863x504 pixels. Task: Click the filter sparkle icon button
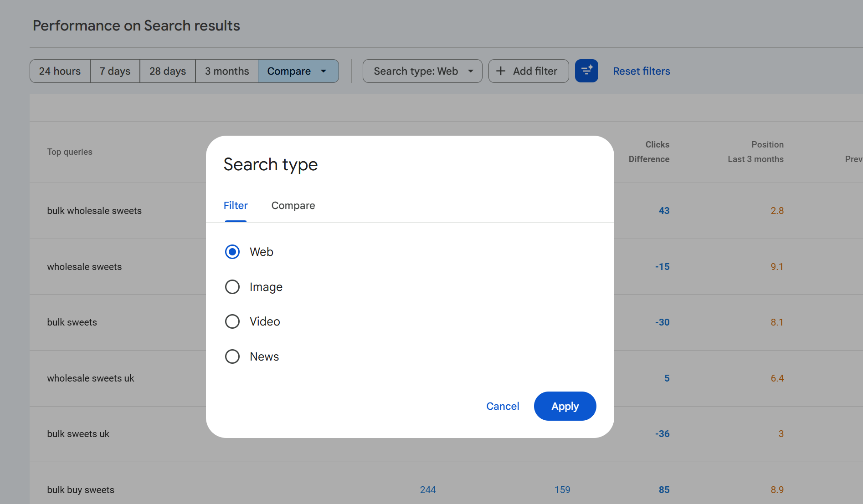(586, 71)
